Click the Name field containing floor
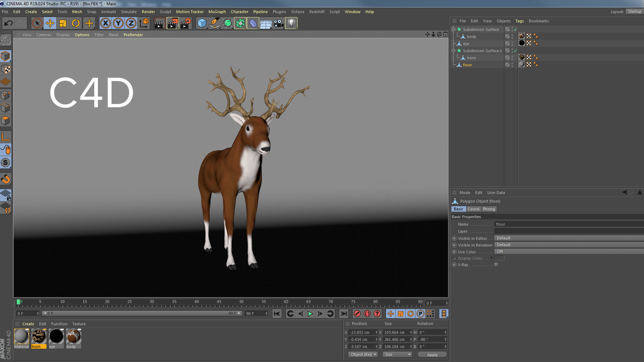The height and width of the screenshot is (362, 644). click(x=569, y=224)
